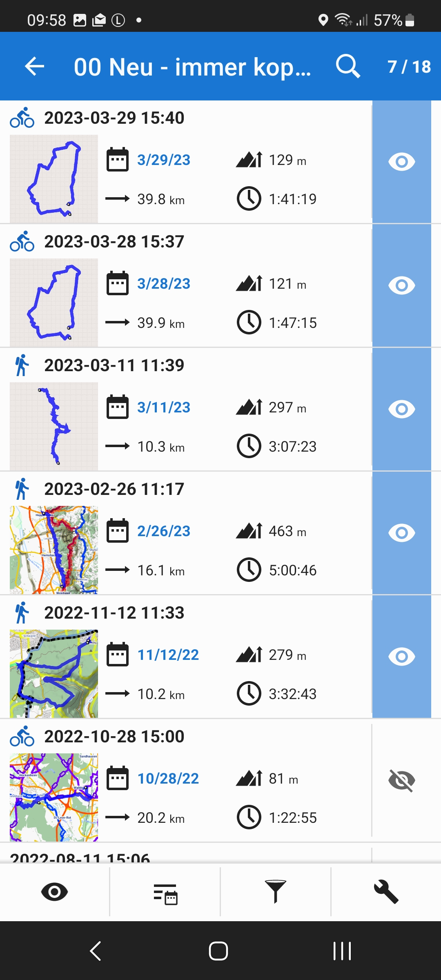
Task: Select the 2023-03-11 11:39 track title
Action: coord(114,365)
